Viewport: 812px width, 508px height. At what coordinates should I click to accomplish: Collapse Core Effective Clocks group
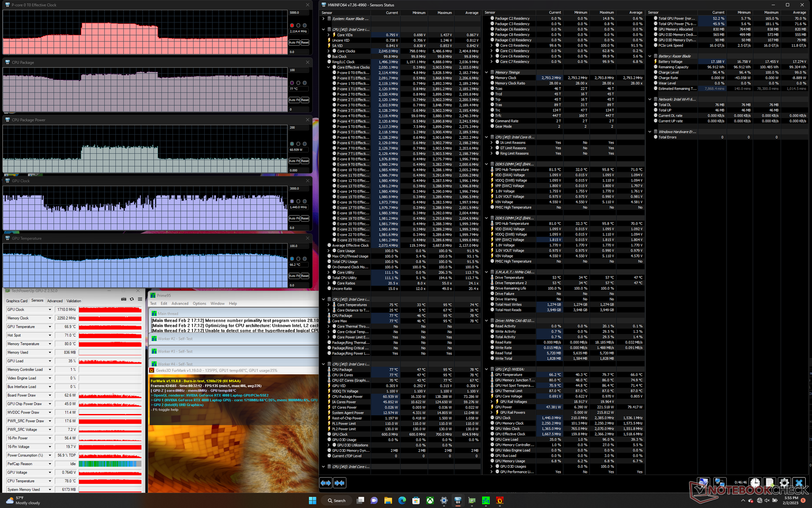[329, 67]
